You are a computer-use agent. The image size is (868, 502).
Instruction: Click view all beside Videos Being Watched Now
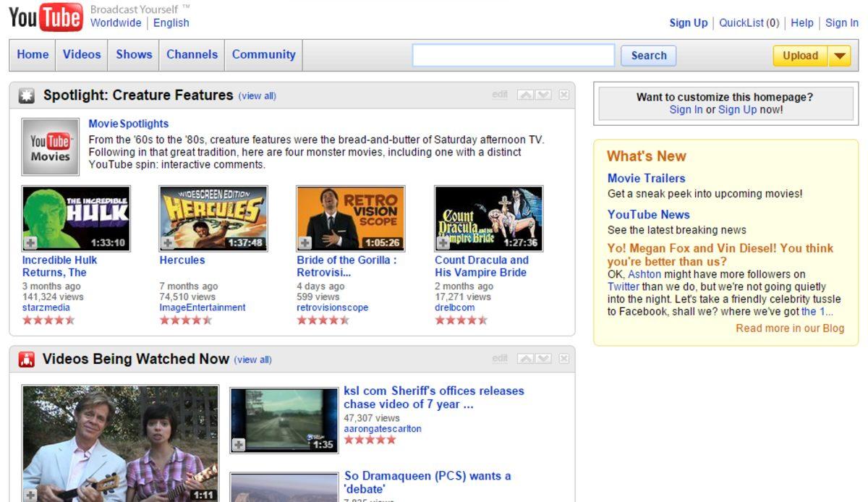[253, 360]
